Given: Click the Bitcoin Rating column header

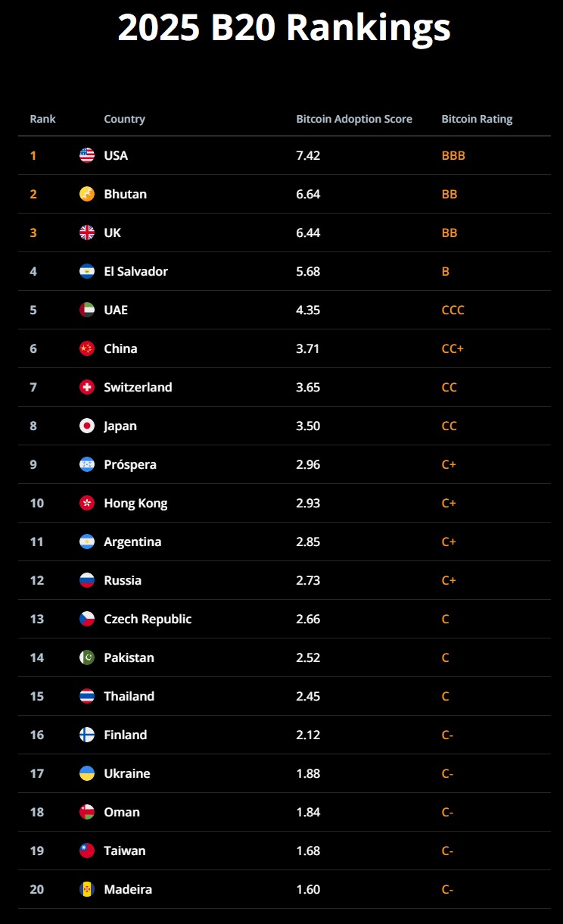Looking at the screenshot, I should [477, 119].
